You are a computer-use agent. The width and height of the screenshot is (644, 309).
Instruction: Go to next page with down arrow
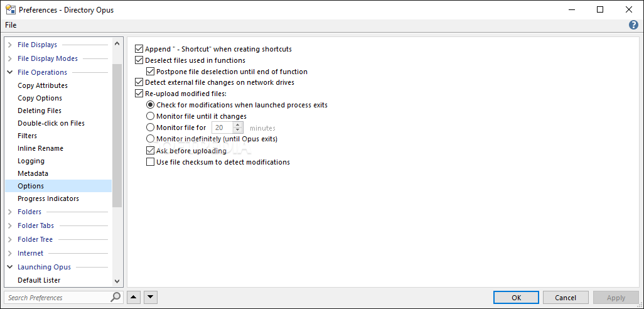pos(150,297)
